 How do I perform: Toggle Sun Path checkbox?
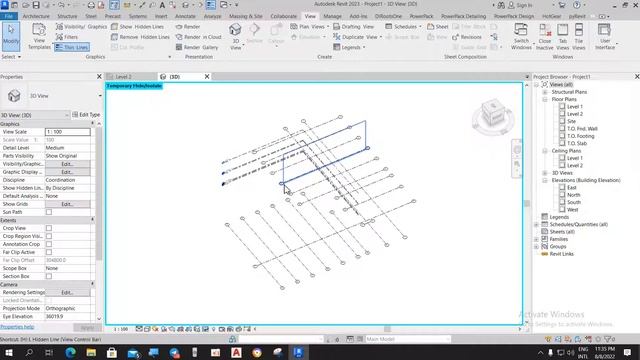(x=49, y=212)
